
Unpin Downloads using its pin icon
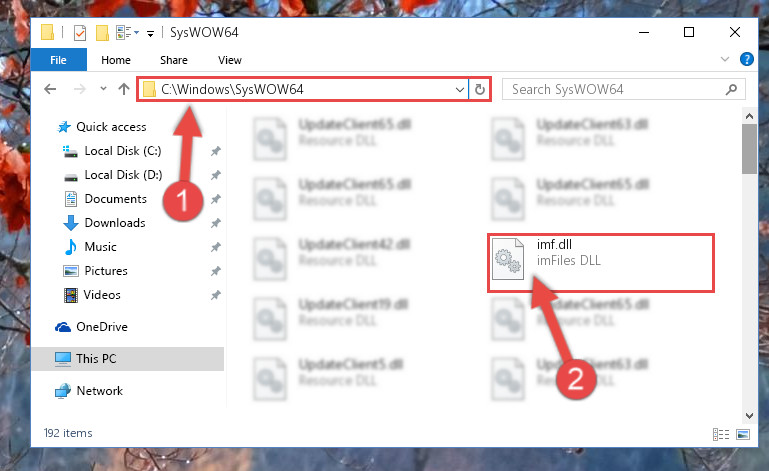pyautogui.click(x=215, y=223)
